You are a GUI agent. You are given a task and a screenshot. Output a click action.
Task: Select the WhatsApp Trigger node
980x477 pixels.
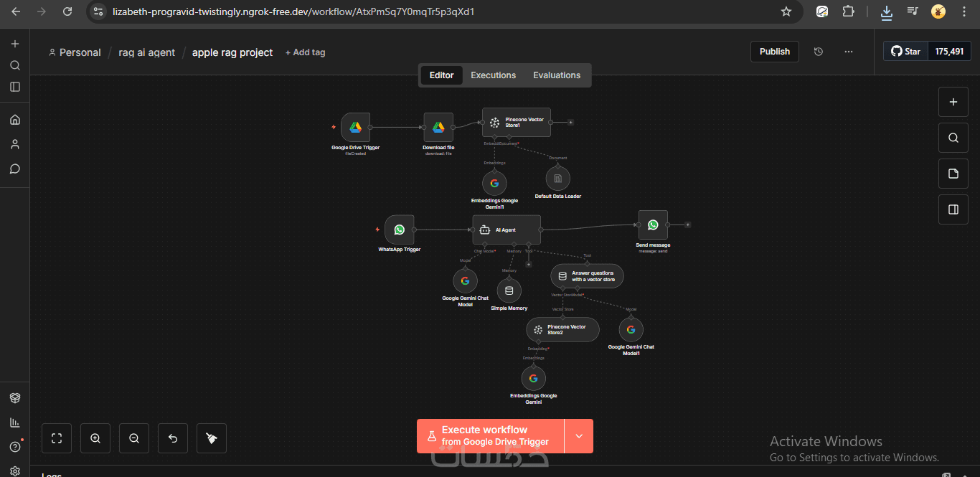pos(399,230)
